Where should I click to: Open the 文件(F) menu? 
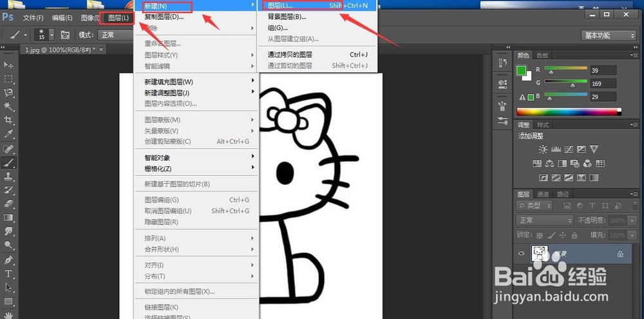point(33,17)
